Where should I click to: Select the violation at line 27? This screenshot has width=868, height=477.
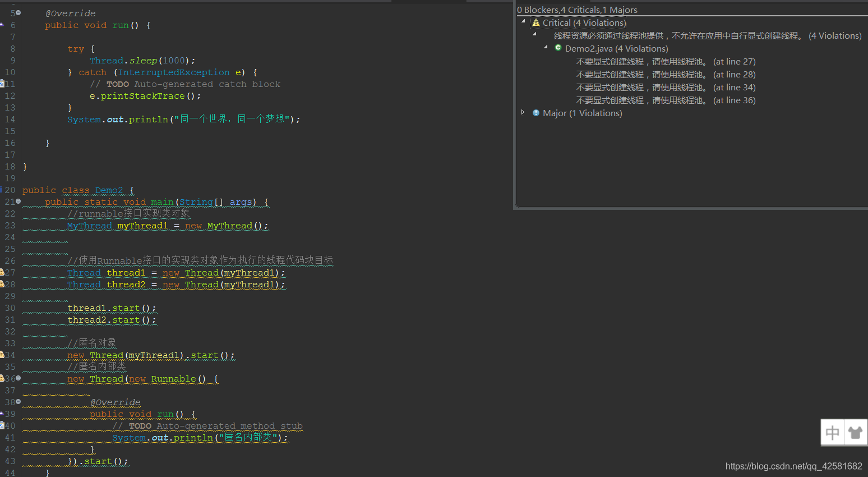pos(666,62)
